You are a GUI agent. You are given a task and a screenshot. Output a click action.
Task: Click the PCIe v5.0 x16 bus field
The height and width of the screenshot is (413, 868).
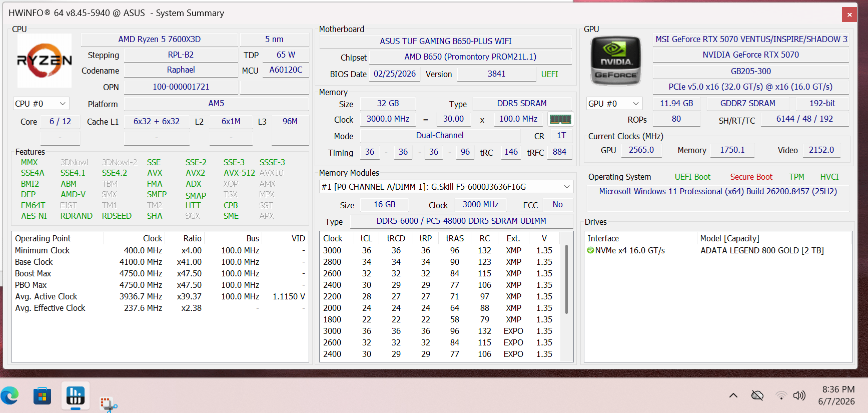(751, 87)
